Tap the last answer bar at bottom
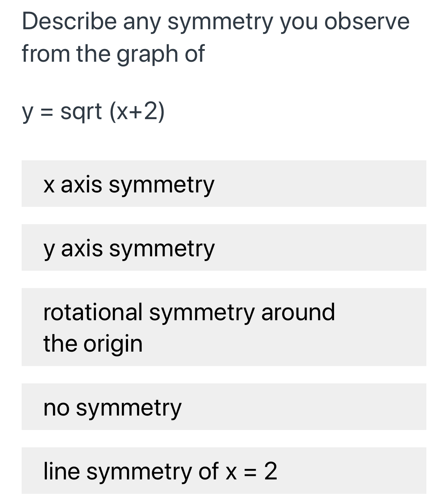 click(224, 469)
